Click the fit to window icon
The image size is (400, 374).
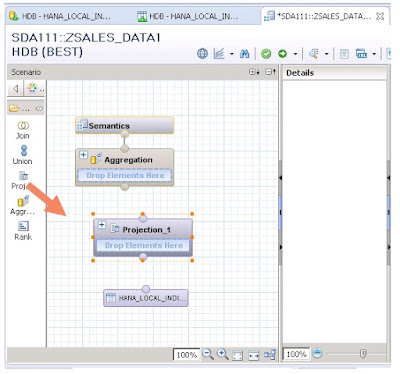pos(238,355)
